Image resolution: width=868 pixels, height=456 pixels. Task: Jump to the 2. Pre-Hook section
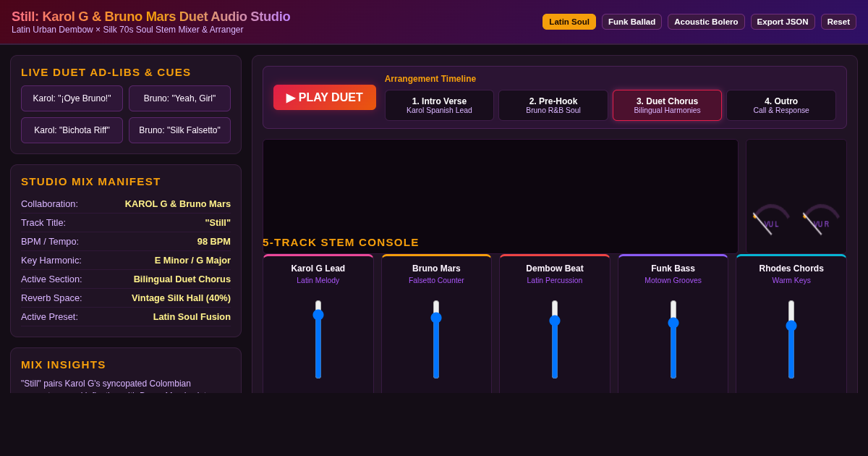coord(553,106)
